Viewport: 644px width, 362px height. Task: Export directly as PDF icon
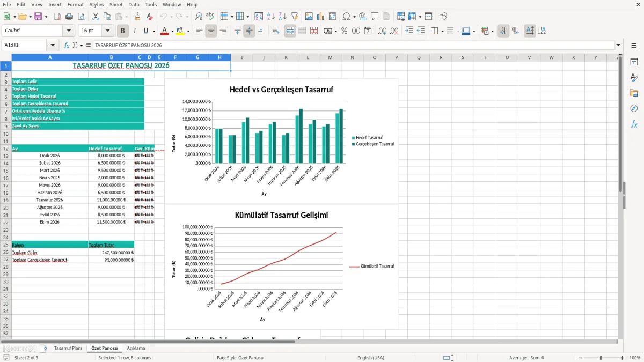click(57, 17)
